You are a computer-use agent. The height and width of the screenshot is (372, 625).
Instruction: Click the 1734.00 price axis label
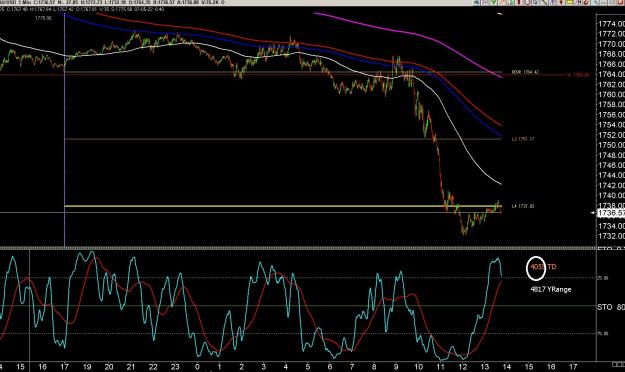click(x=611, y=226)
